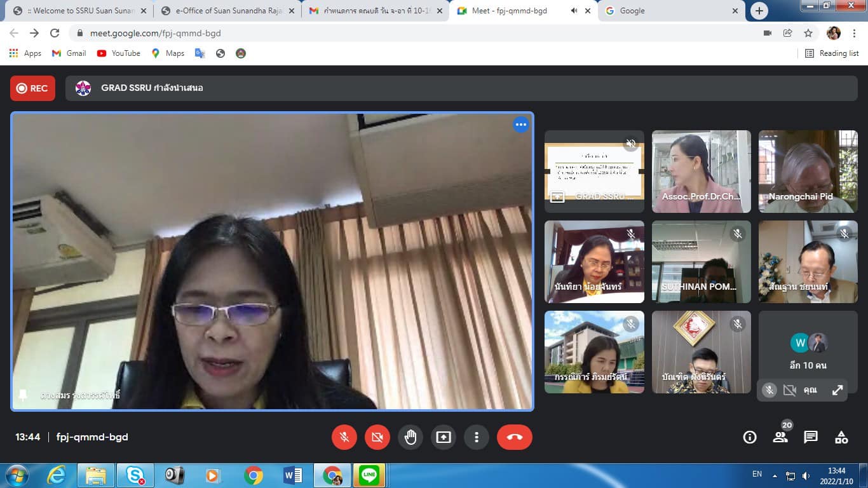868x488 pixels.
Task: Expand your self-view tile to fullscreen
Action: pyautogui.click(x=837, y=391)
